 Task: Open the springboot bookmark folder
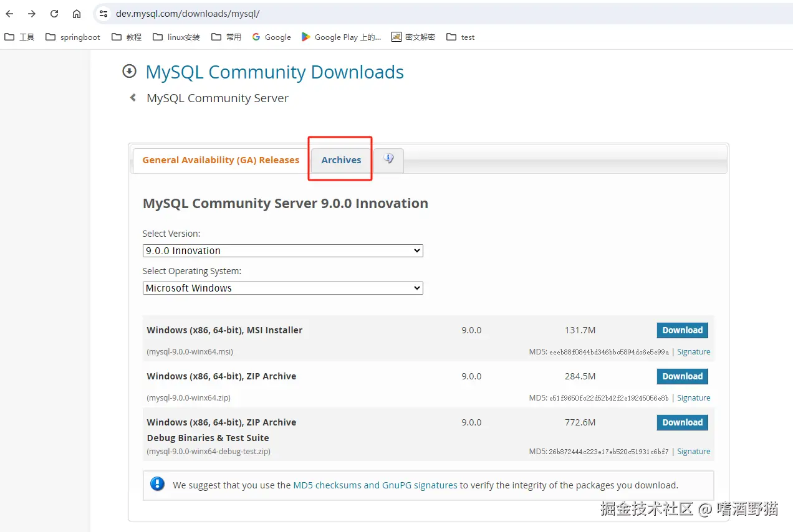(73, 37)
